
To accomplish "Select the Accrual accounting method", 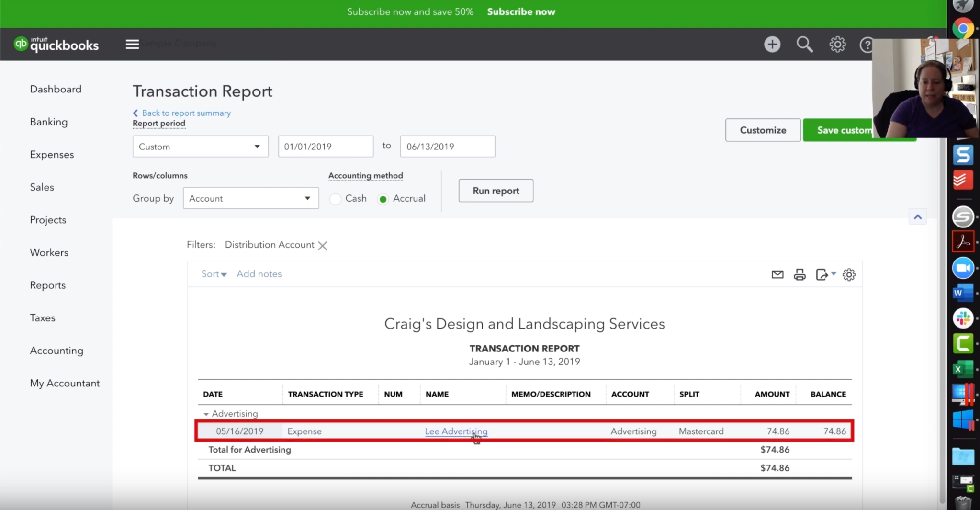I will pyautogui.click(x=383, y=199).
